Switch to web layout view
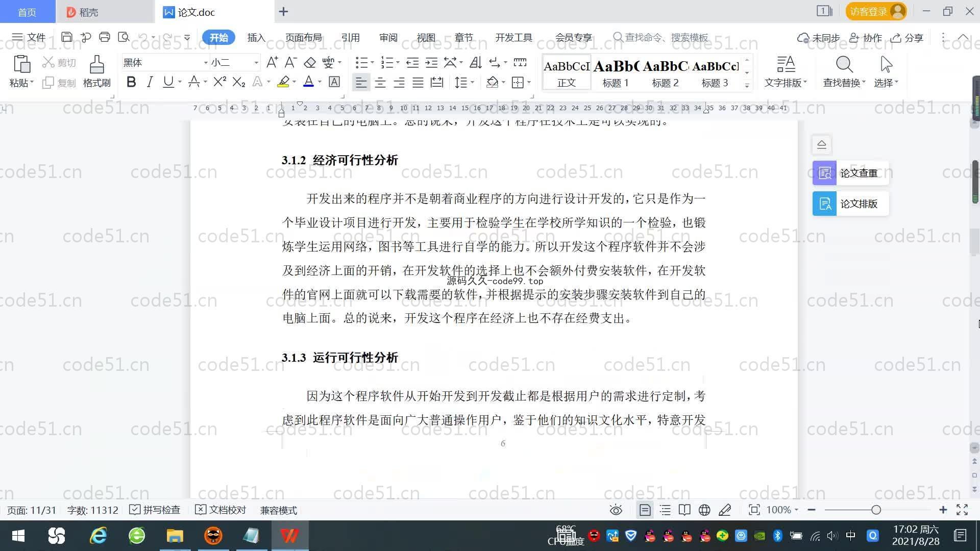This screenshot has height=551, width=980. click(704, 510)
